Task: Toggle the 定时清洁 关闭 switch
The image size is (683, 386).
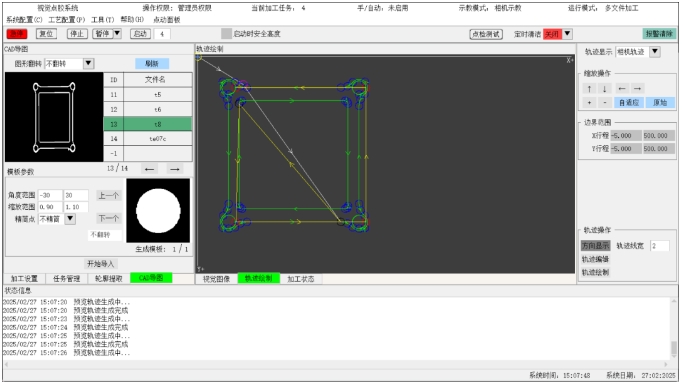Action: tap(552, 34)
